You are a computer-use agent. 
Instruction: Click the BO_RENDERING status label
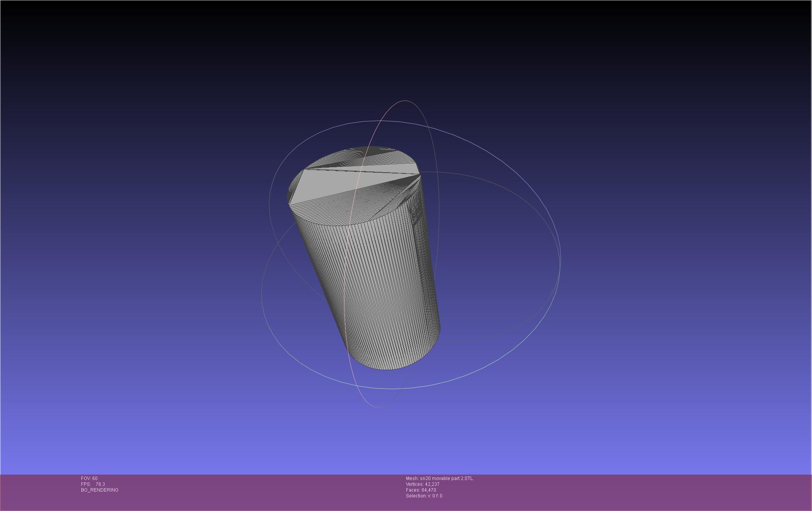tap(100, 490)
